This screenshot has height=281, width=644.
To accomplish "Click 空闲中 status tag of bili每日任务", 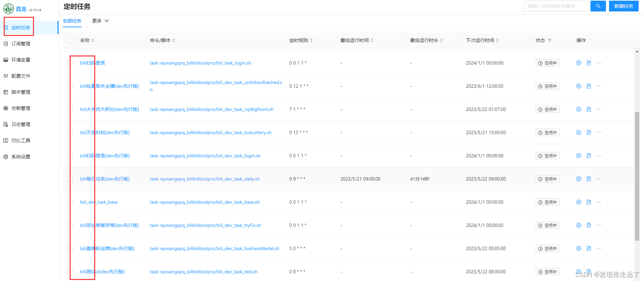I will pyautogui.click(x=547, y=179).
